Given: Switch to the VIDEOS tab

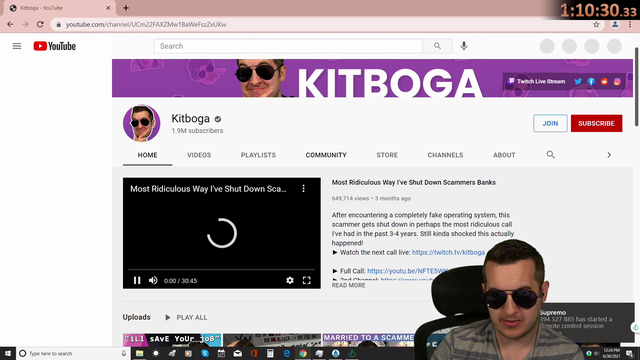Looking at the screenshot, I should 199,155.
